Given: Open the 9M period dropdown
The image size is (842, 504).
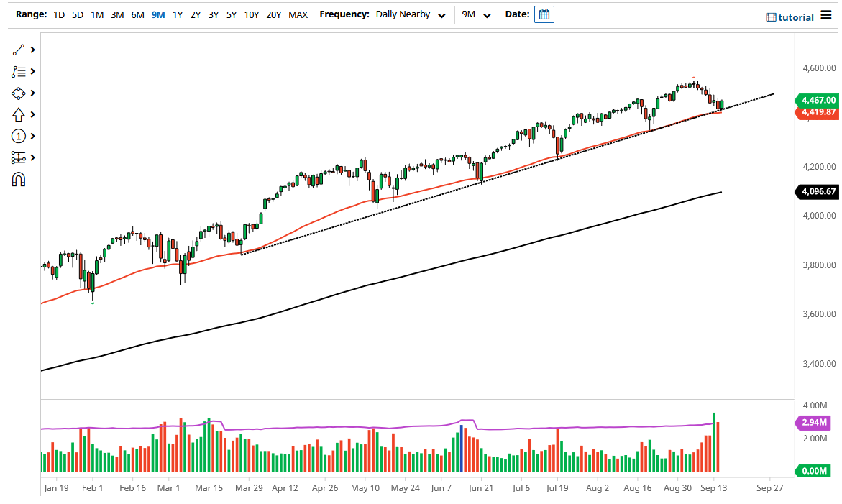Looking at the screenshot, I should point(475,14).
